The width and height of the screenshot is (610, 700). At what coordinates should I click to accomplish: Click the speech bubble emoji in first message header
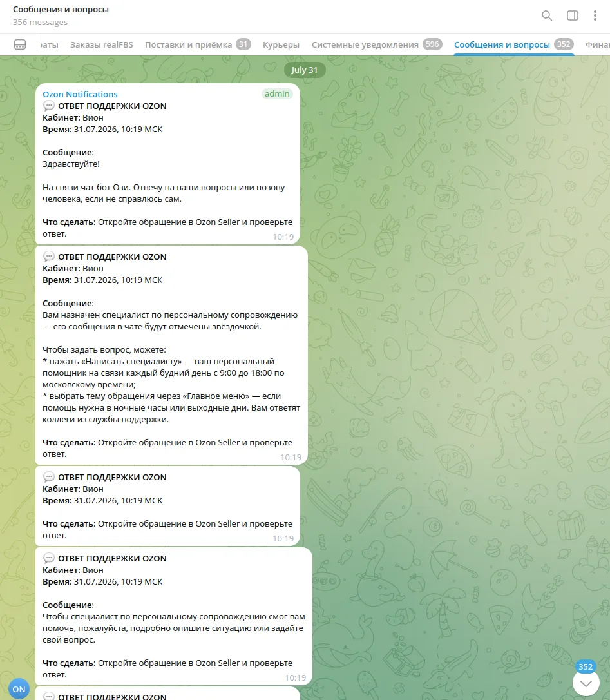pos(49,106)
